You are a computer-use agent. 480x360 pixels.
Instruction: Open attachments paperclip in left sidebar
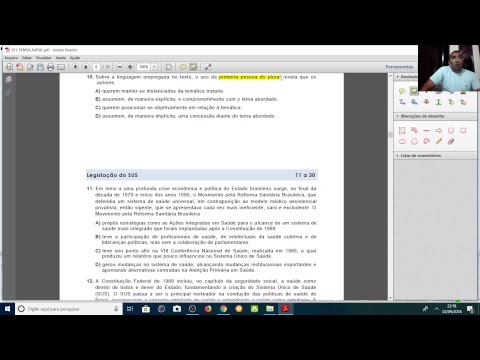click(9, 92)
